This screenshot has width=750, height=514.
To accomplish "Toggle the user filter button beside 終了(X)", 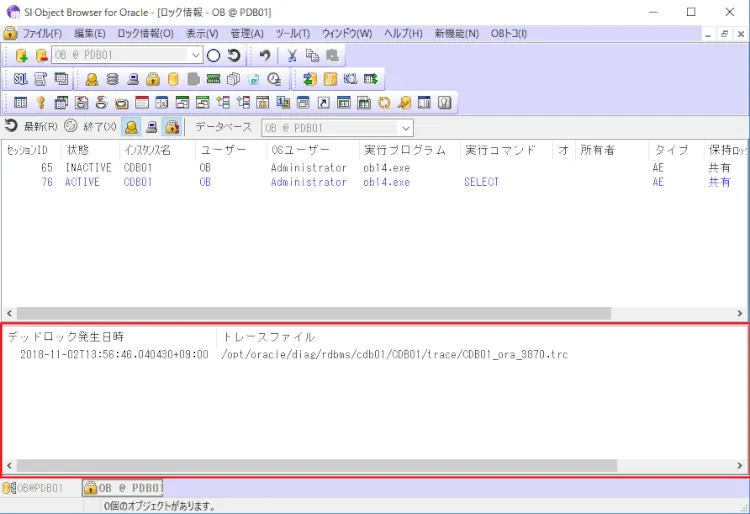I will coord(132,127).
